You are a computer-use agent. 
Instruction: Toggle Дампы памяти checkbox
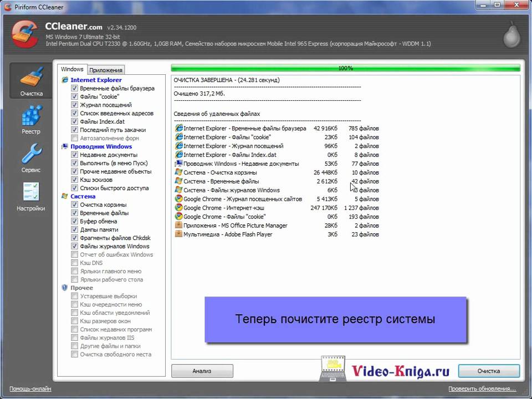[74, 229]
